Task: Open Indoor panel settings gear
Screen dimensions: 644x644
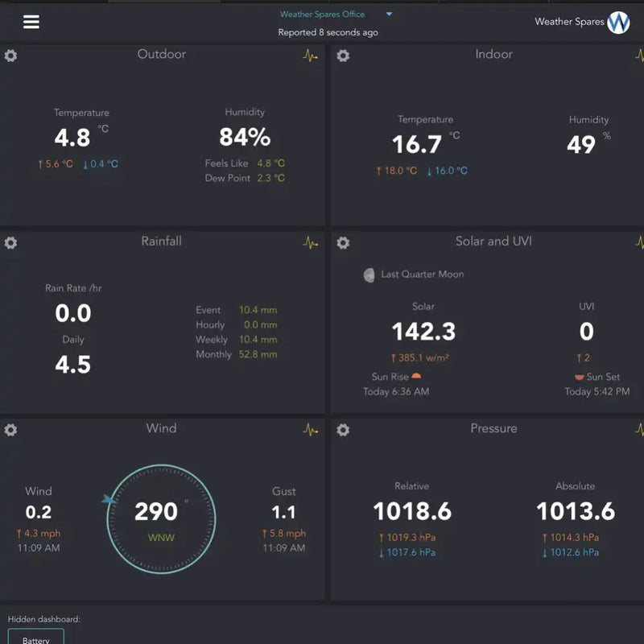Action: tap(343, 56)
